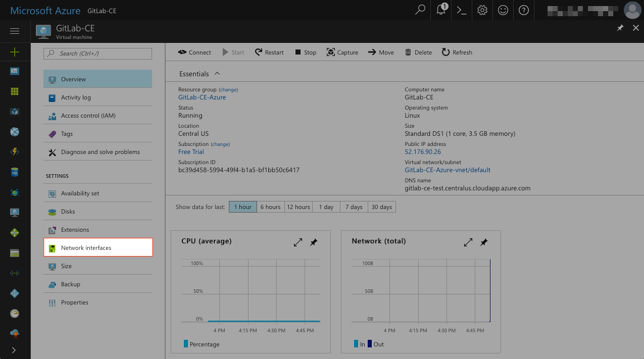Open the Size settings item
This screenshot has width=644, height=359.
pyautogui.click(x=98, y=266)
